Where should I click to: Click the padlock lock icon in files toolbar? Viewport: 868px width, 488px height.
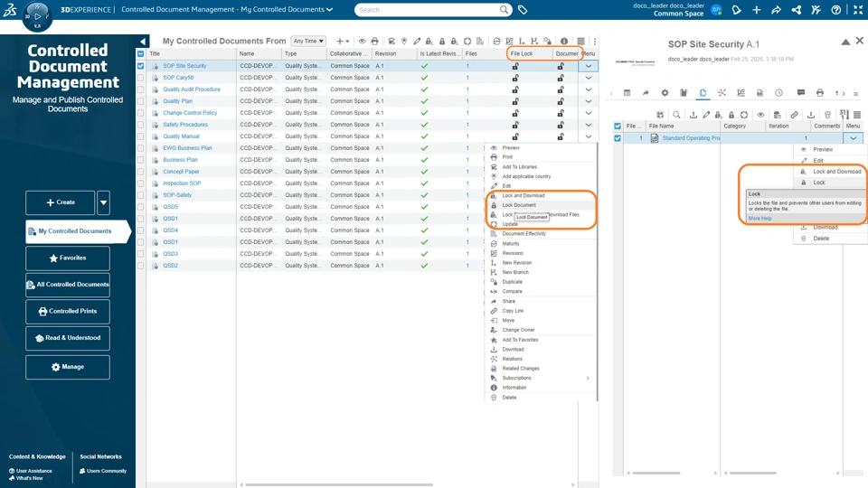pyautogui.click(x=731, y=115)
